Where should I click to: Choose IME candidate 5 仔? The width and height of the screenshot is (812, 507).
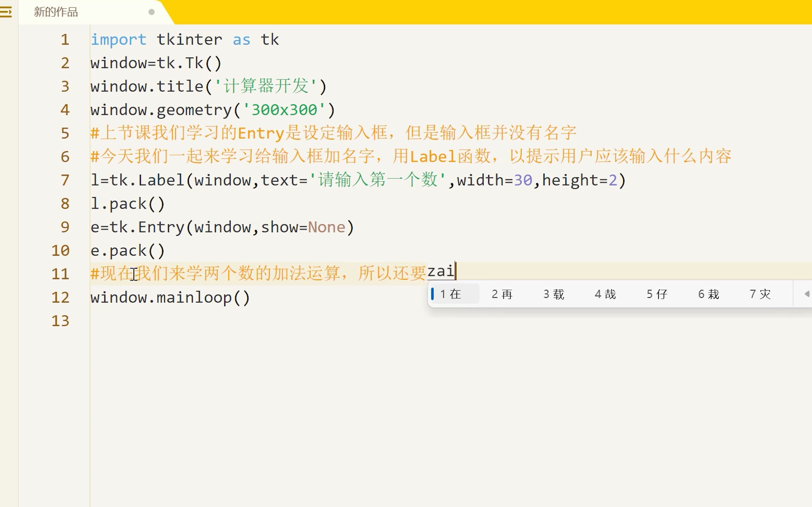(x=657, y=294)
